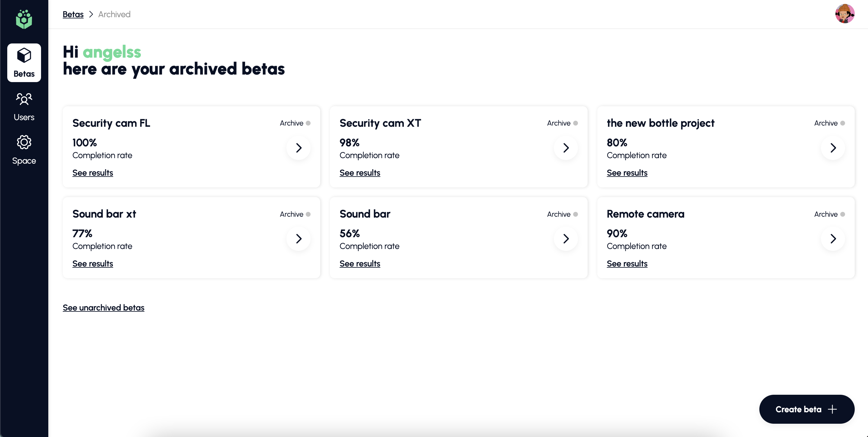The width and height of the screenshot is (868, 437).
Task: Open Space settings gear icon
Action: click(x=24, y=142)
